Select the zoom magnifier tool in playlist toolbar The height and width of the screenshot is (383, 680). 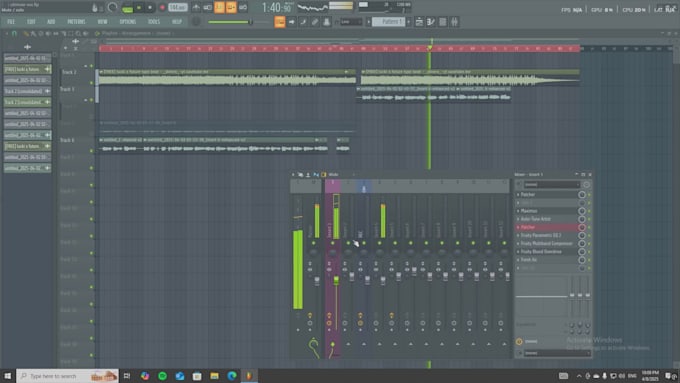click(78, 33)
